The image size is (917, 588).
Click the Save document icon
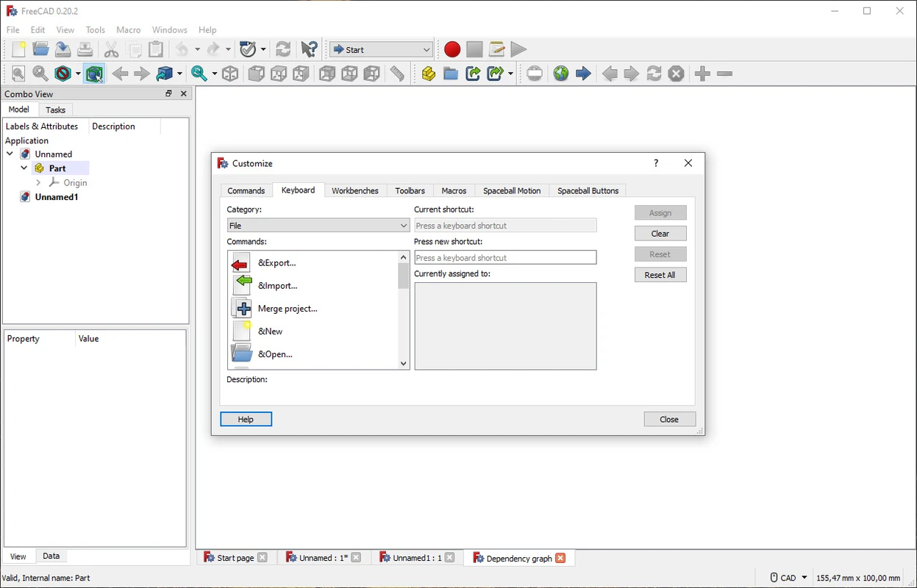[x=63, y=49]
